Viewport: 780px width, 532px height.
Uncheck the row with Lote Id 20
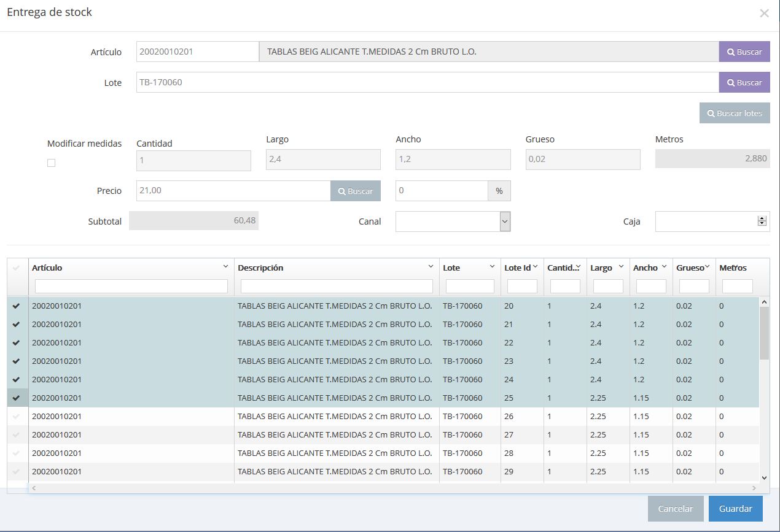click(x=17, y=306)
